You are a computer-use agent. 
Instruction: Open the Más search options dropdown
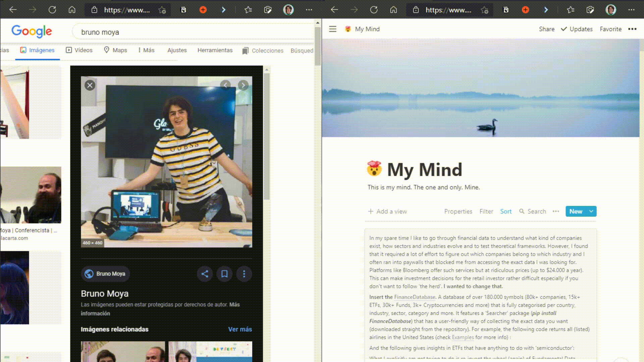click(146, 50)
